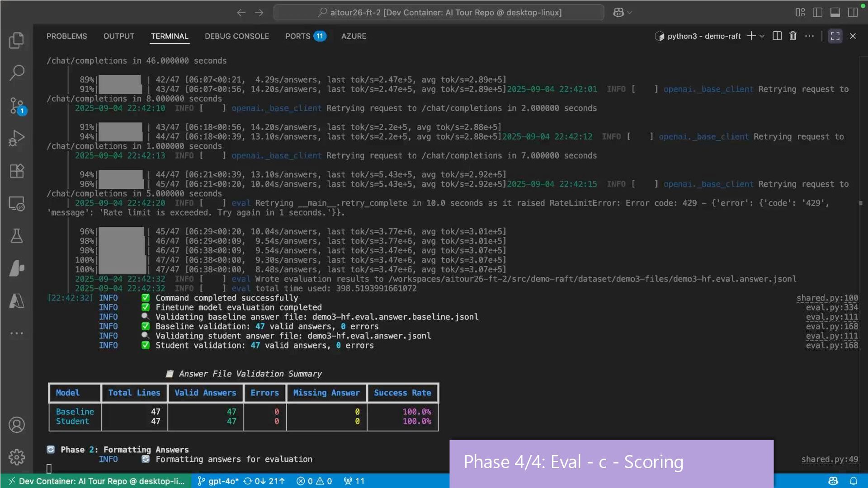
Task: Open the Search view in activity bar
Action: point(17,72)
